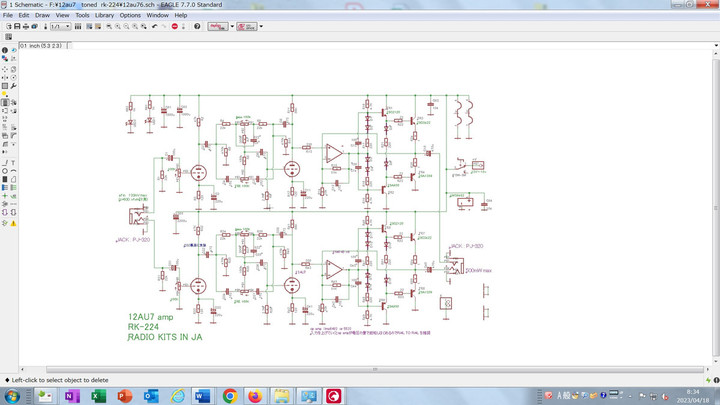Screen dimensions: 720x405
Task: Click the Undo arrow in the toolbar
Action: 153,26
